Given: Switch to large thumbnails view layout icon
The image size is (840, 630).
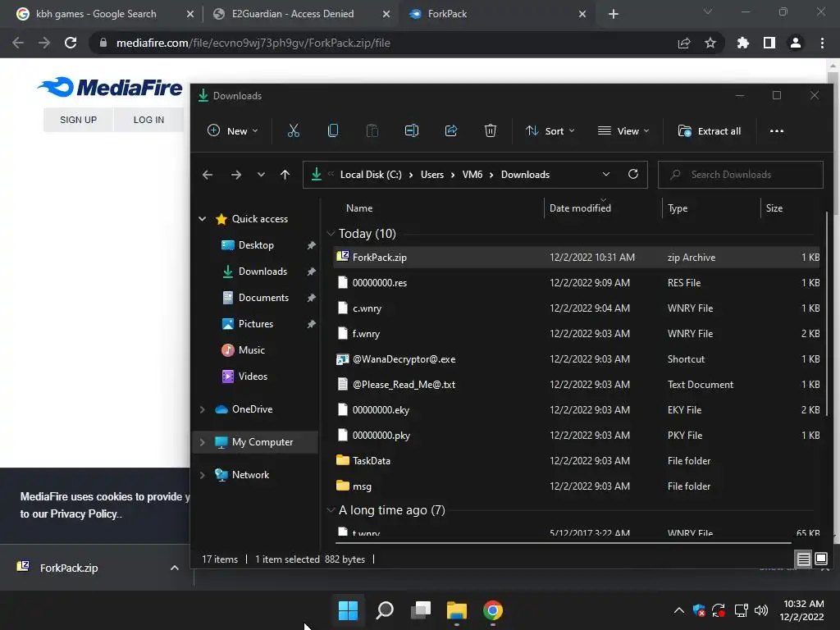Looking at the screenshot, I should [x=820, y=559].
